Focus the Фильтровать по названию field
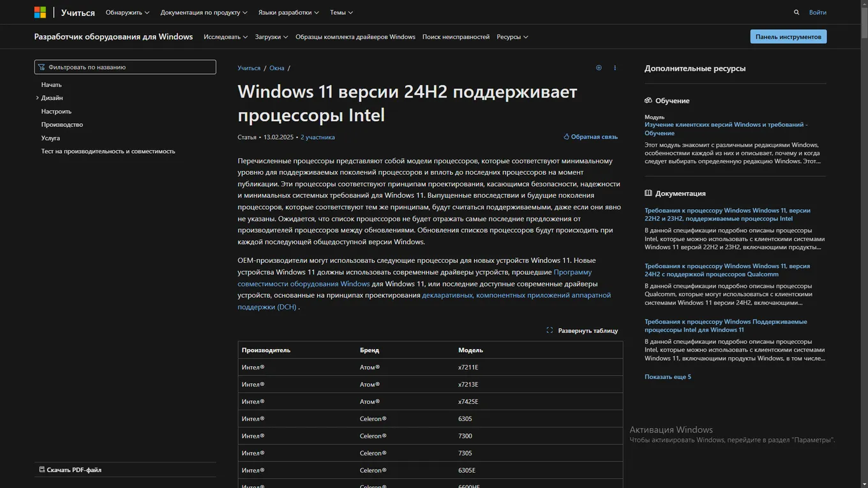 pyautogui.click(x=125, y=67)
